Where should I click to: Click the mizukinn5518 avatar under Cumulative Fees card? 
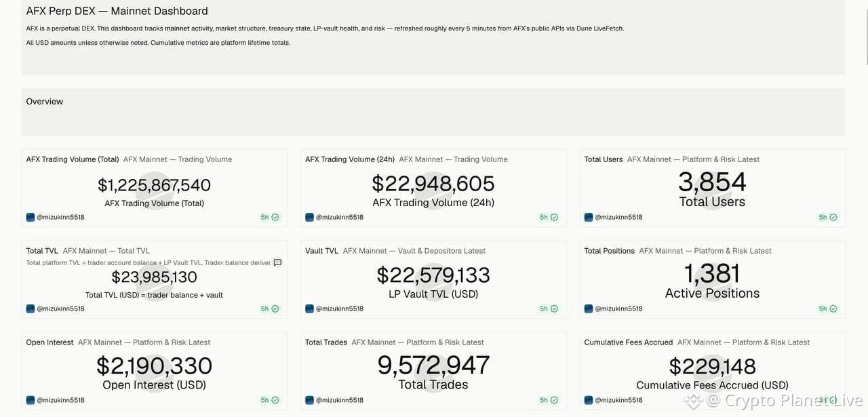(x=589, y=401)
